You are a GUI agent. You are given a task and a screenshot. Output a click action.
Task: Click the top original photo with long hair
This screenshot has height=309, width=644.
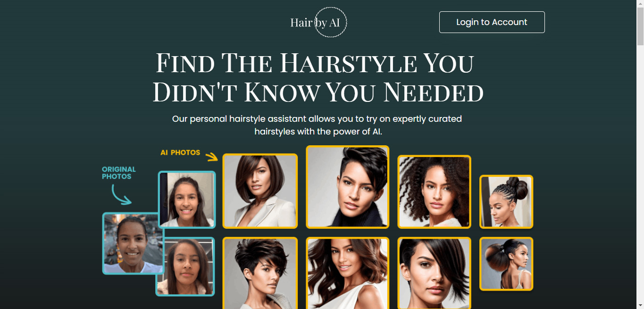[187, 200]
